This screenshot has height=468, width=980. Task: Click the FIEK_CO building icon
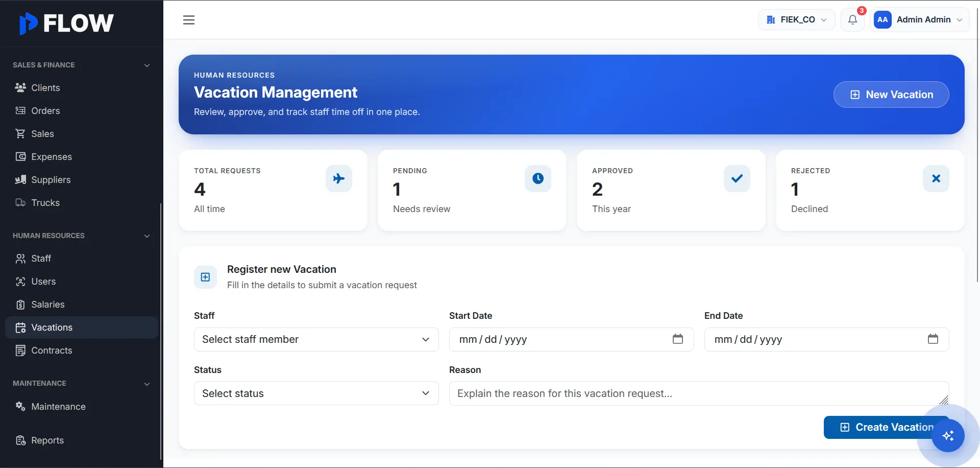pos(771,20)
